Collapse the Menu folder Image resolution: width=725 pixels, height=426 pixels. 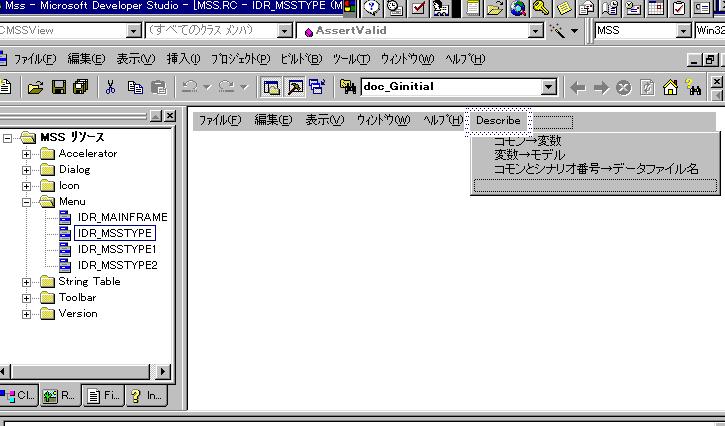(26, 202)
